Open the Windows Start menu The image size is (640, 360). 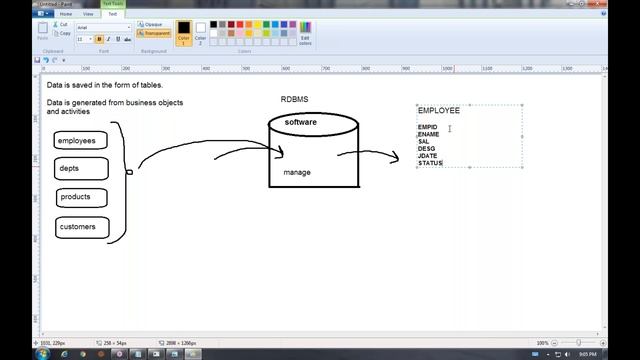(42, 354)
